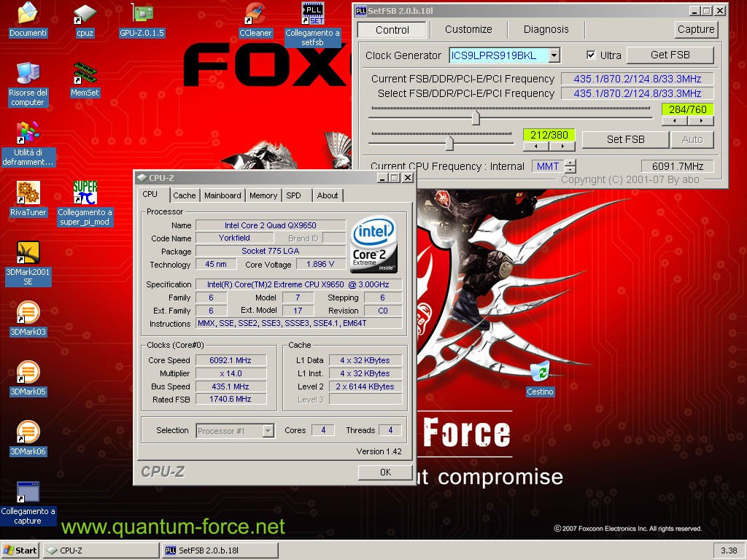Open Risorse del computer icon
The width and height of the screenshot is (747, 560).
(x=28, y=74)
